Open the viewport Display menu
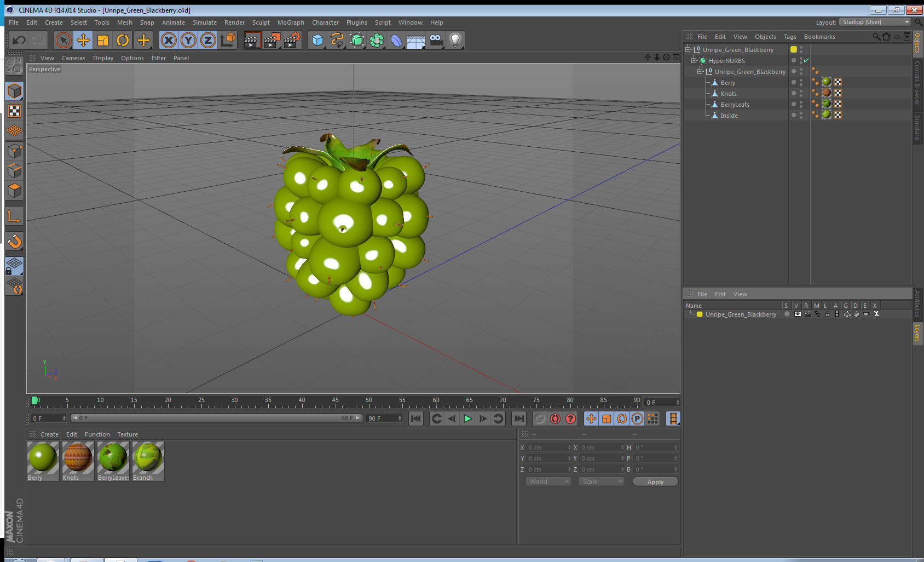 103,58
